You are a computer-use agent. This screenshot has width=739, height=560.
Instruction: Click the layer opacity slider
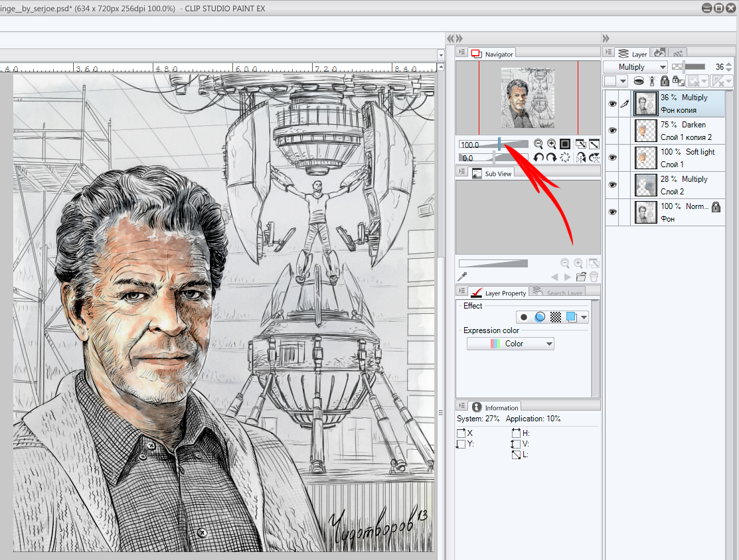(689, 66)
